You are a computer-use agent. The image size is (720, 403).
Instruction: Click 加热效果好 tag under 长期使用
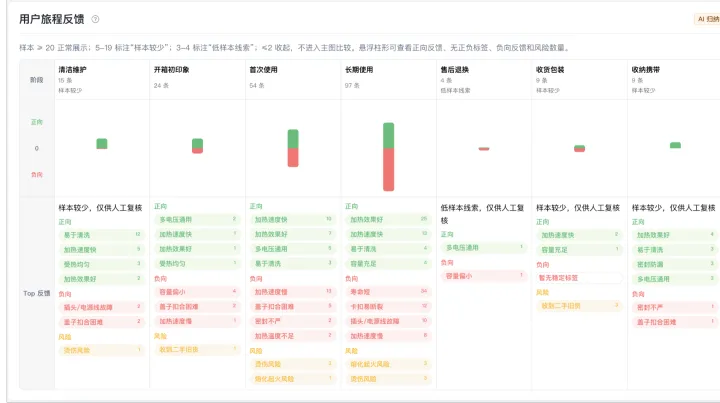[388, 219]
